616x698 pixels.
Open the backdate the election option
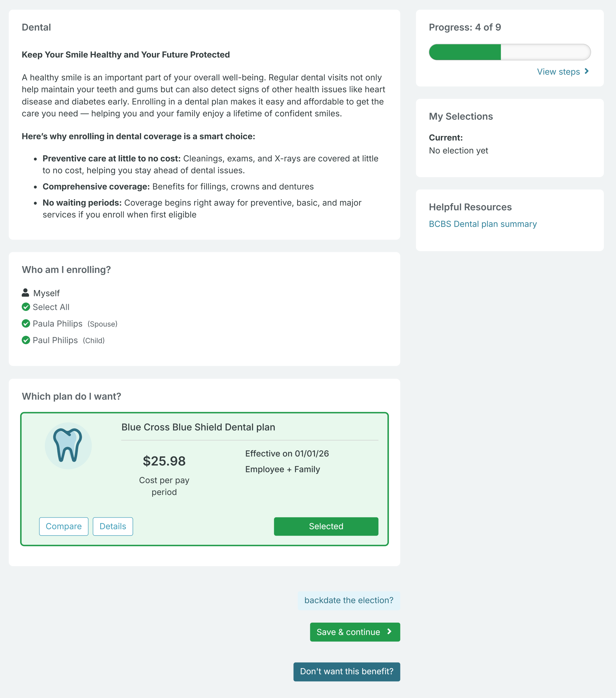click(x=349, y=600)
